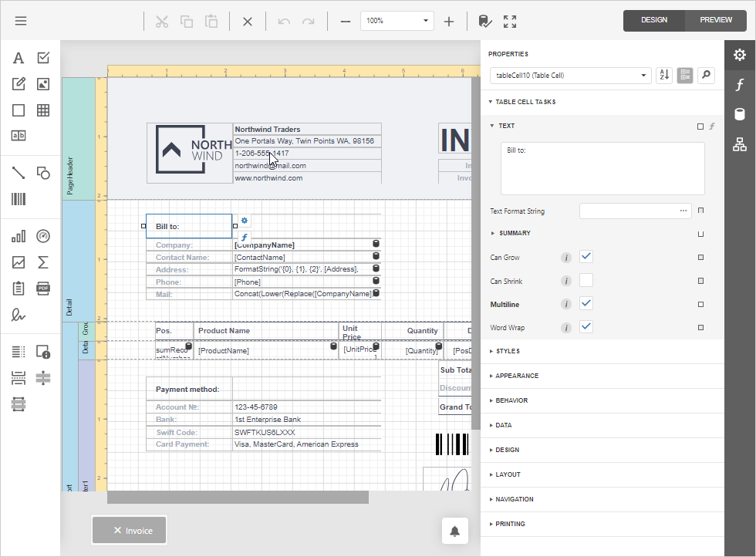756x557 pixels.
Task: Open the Text Format String ellipsis editor
Action: [683, 211]
